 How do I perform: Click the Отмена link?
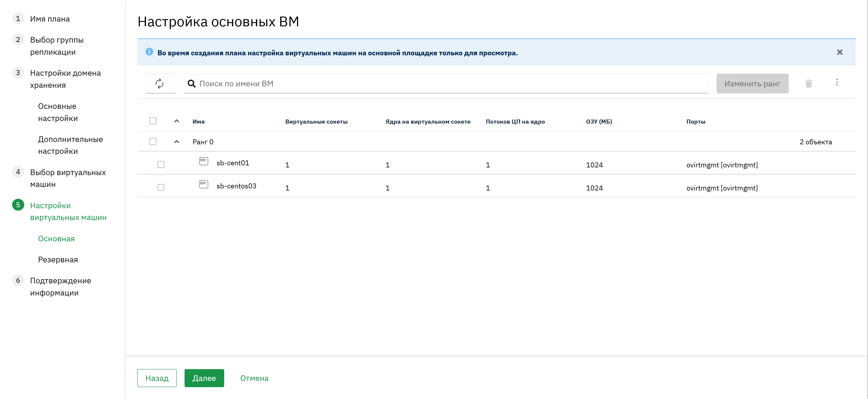[254, 378]
